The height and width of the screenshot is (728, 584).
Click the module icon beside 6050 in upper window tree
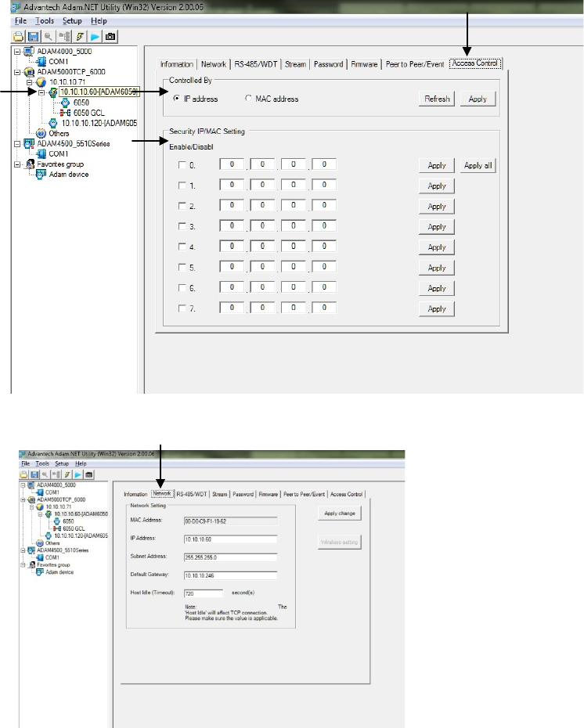65,103
